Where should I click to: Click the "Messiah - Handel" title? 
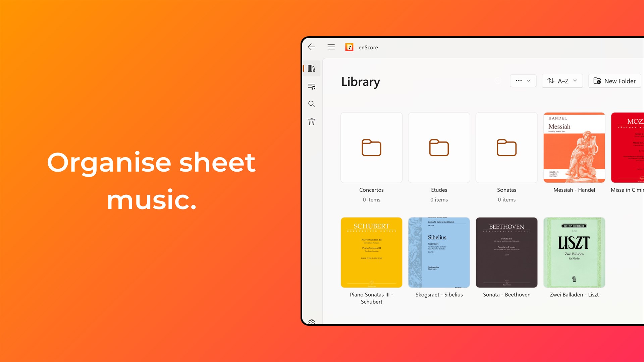click(574, 190)
